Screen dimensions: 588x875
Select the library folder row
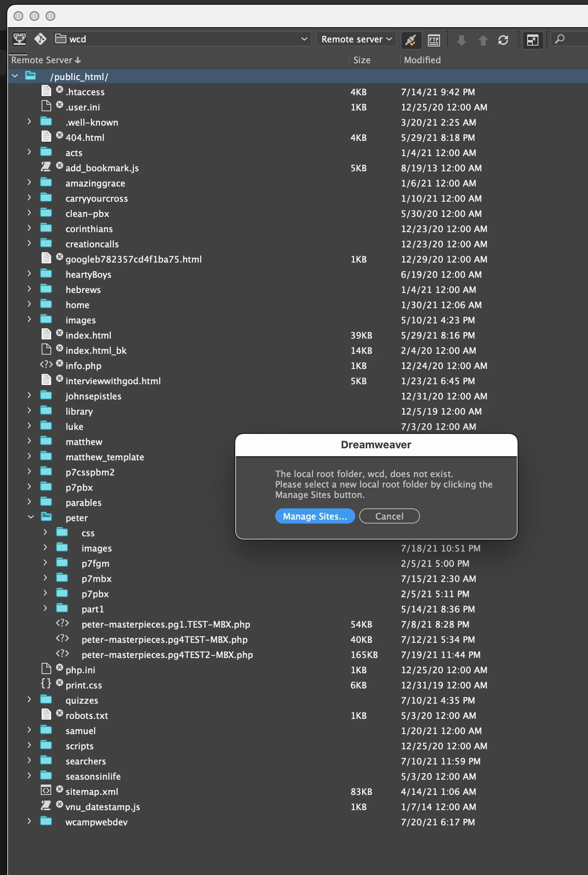298,411
